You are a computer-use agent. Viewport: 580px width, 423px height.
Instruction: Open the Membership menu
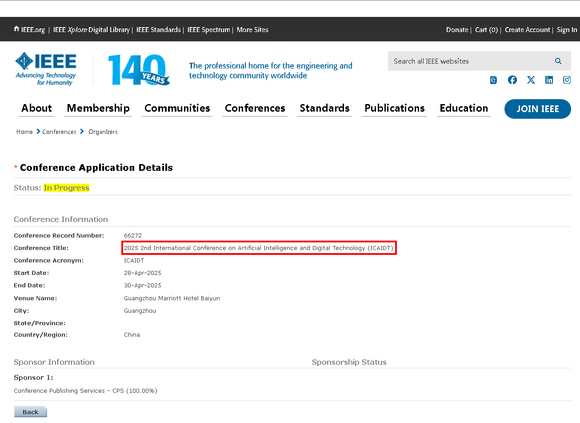click(x=98, y=108)
